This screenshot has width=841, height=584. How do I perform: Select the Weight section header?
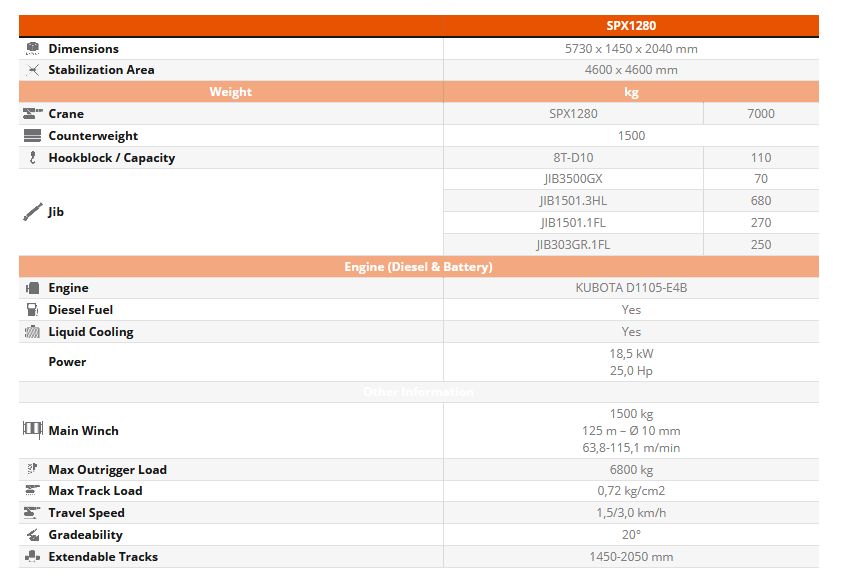coord(230,92)
